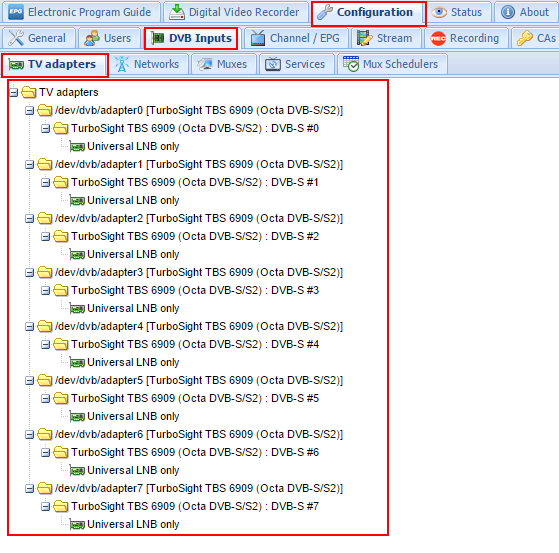Select the Configuration tab
This screenshot has width=559, height=553.
pyautogui.click(x=369, y=12)
